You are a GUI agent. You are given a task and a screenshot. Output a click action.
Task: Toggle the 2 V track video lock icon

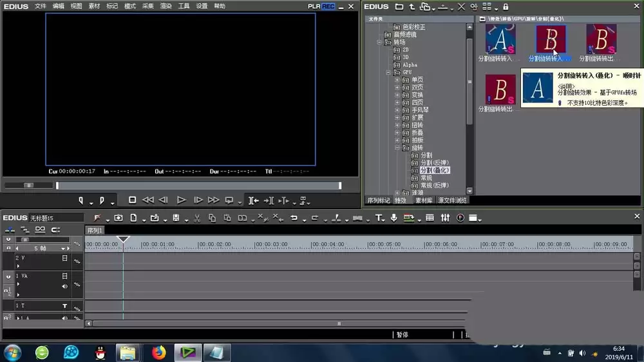pyautogui.click(x=64, y=258)
